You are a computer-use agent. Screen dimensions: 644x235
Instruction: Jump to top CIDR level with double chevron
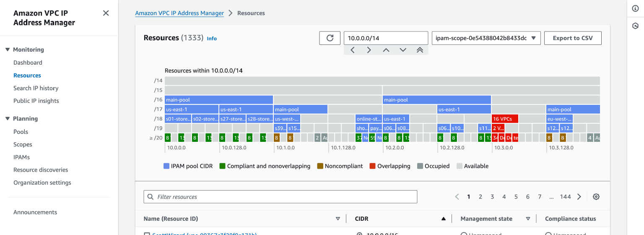[x=420, y=50]
